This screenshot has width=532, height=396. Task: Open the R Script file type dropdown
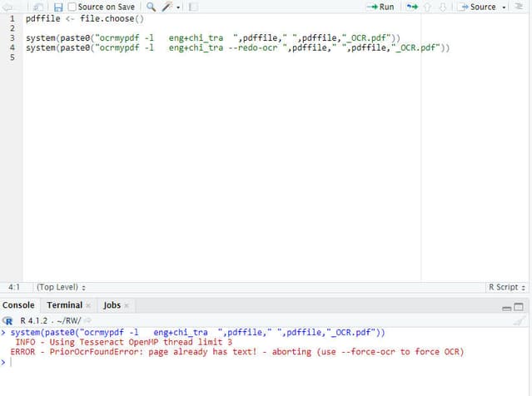pyautogui.click(x=506, y=287)
